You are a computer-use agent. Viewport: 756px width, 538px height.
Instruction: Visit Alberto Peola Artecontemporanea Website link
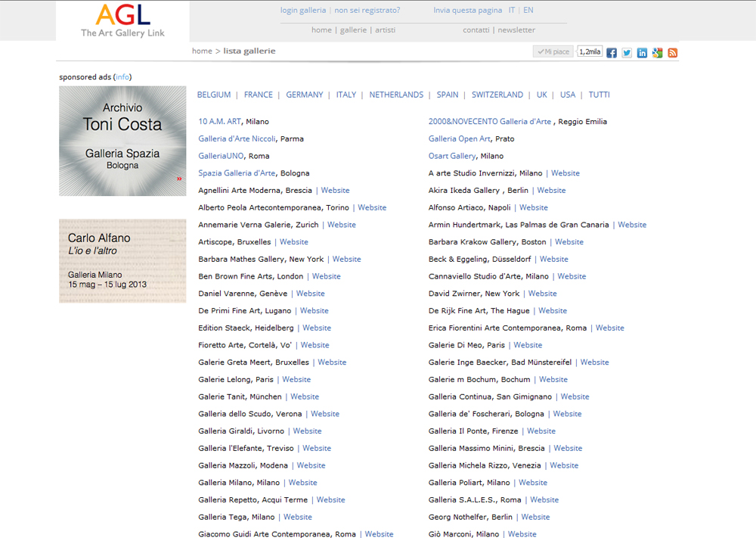[372, 207]
